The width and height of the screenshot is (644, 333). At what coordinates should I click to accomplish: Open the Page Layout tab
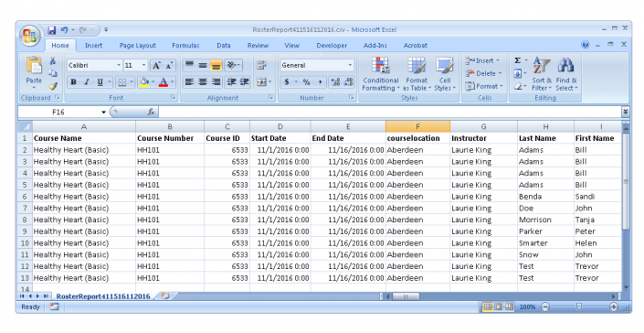(x=138, y=45)
